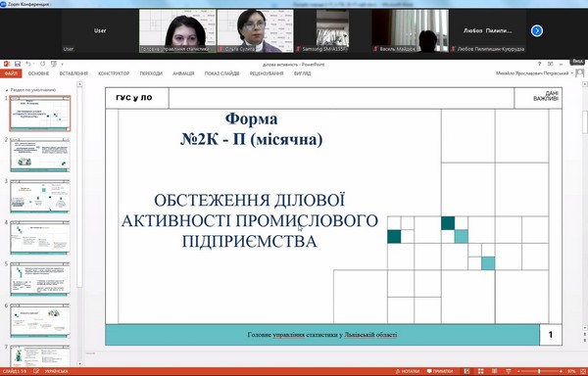Click the Redo icon in quick access toolbar

tap(42, 64)
